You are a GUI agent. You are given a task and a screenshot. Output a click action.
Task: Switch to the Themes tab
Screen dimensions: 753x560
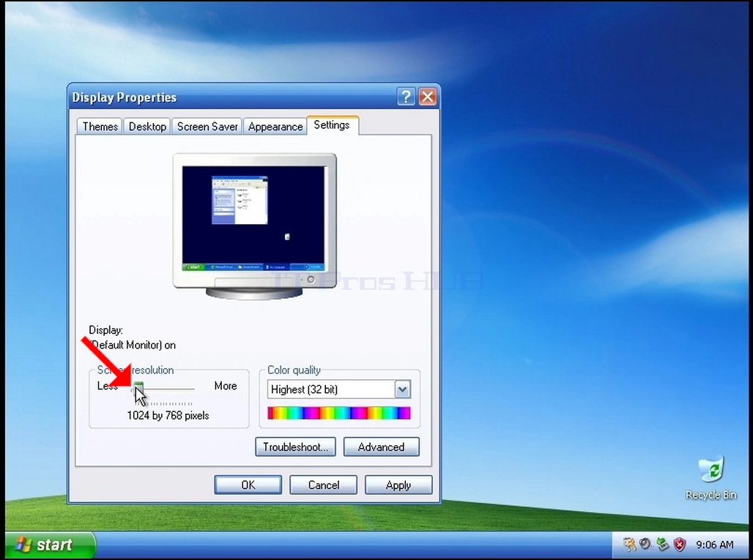(100, 127)
